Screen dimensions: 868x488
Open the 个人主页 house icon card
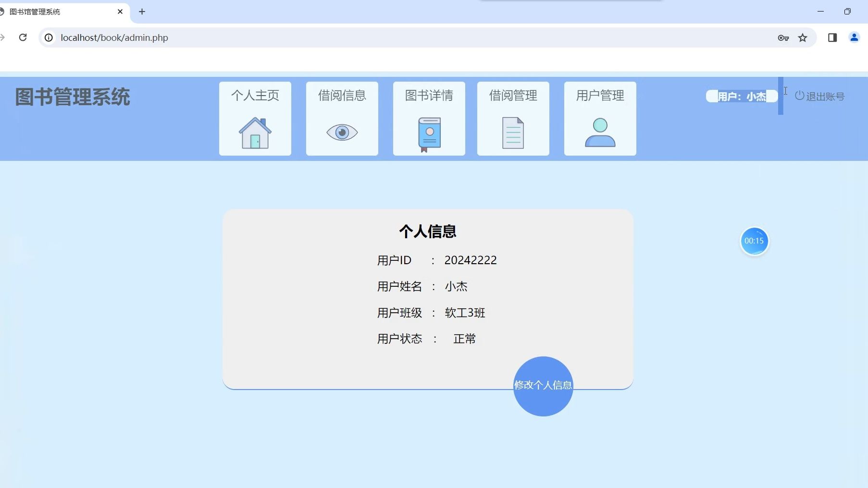[255, 119]
